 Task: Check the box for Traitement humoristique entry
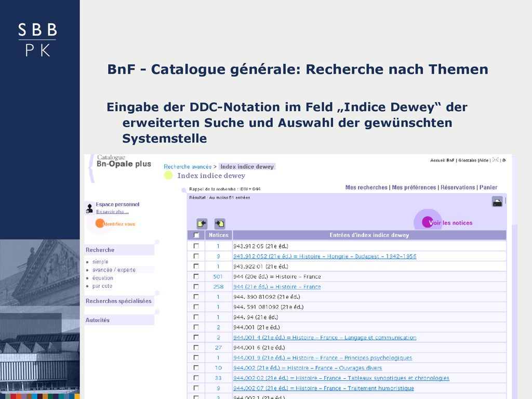[196, 388]
